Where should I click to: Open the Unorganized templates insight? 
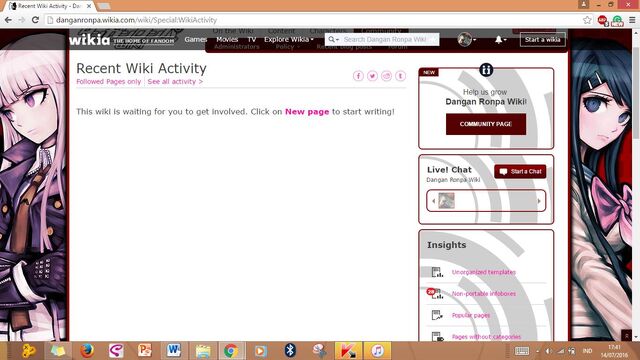484,272
